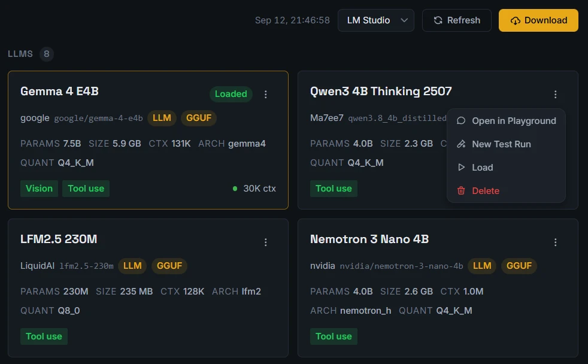The height and width of the screenshot is (364, 588).
Task: Choose Open in Playground from the menu
Action: tap(506, 121)
